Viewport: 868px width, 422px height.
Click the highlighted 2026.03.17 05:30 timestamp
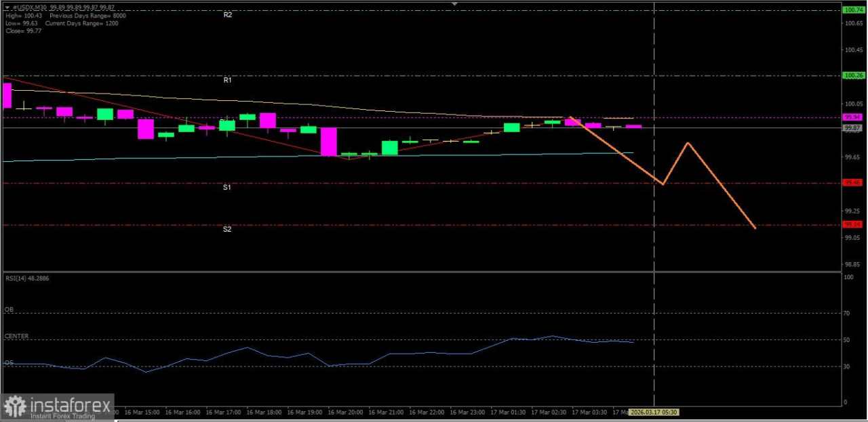click(652, 412)
